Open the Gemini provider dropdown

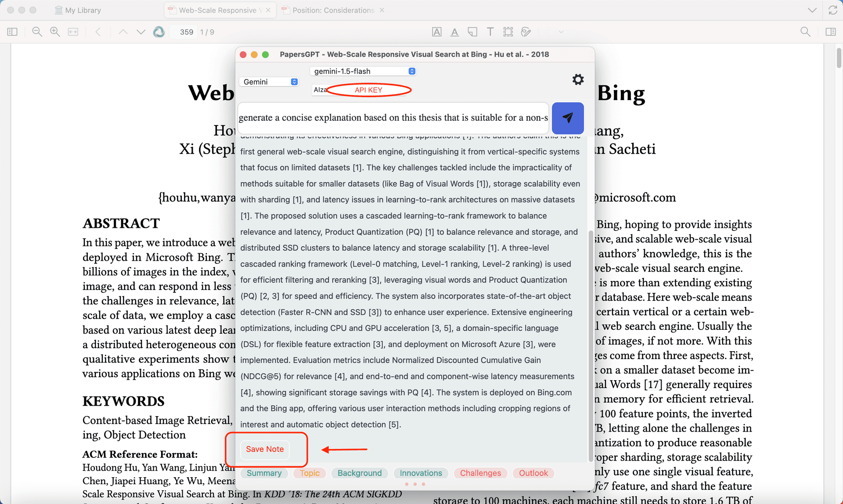tap(270, 82)
